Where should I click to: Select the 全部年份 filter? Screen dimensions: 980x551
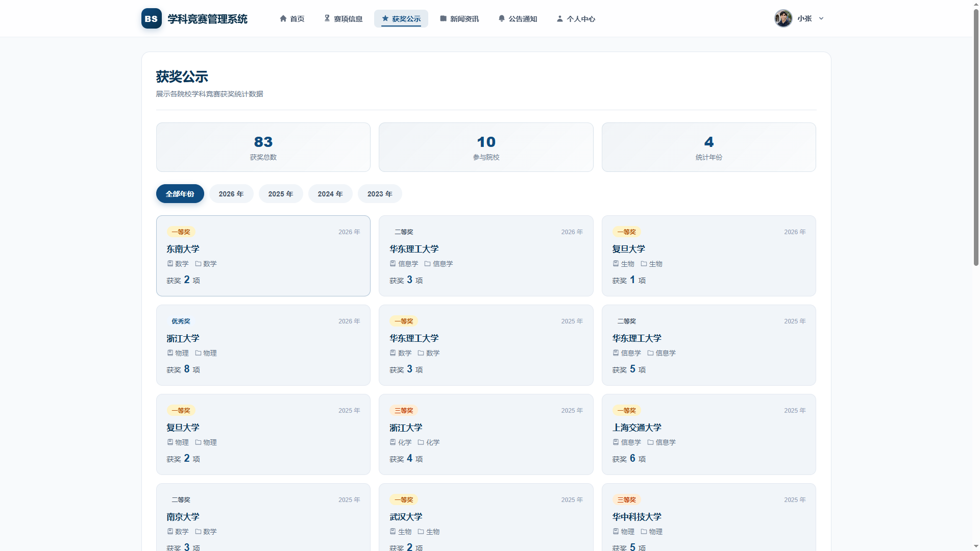point(180,194)
